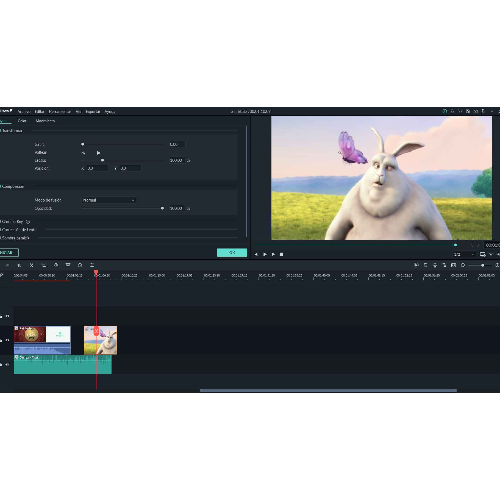Image resolution: width=500 pixels, height=500 pixels.
Task: Click the reset button at panel bottom left
Action: 9,253
